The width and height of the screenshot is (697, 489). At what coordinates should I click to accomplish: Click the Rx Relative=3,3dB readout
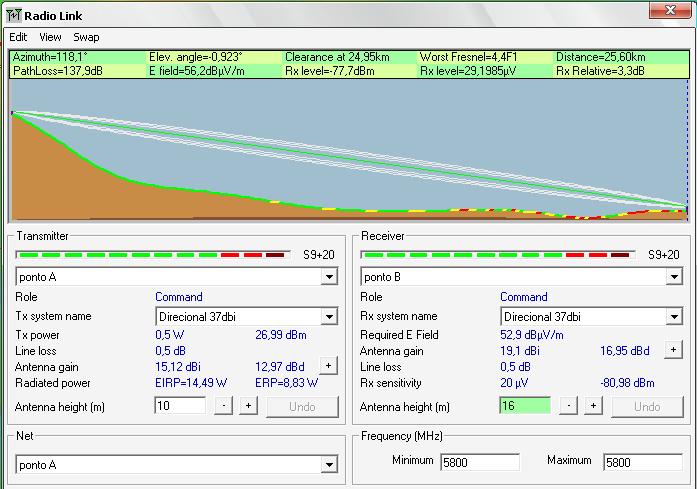600,71
